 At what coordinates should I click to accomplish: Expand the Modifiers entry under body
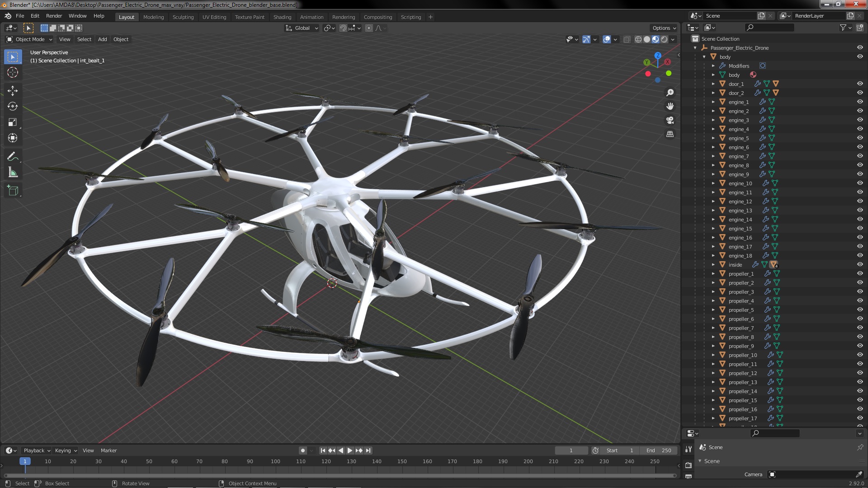tap(714, 65)
